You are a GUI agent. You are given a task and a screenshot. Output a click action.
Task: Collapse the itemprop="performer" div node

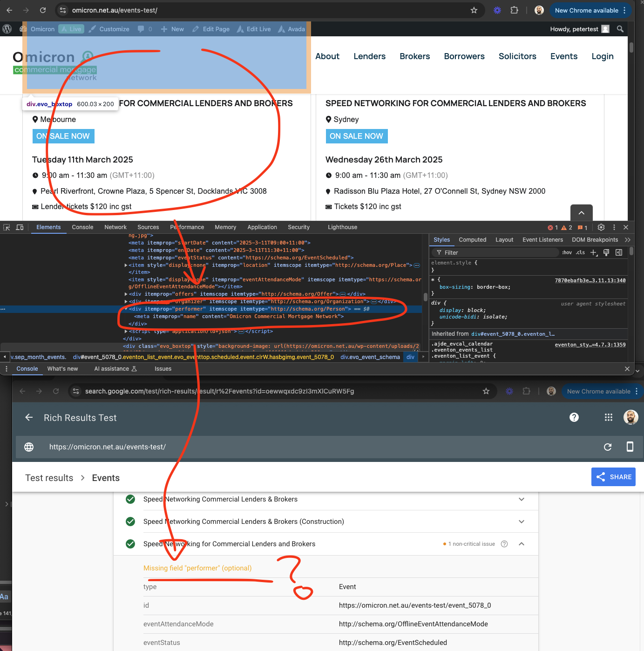click(x=126, y=309)
